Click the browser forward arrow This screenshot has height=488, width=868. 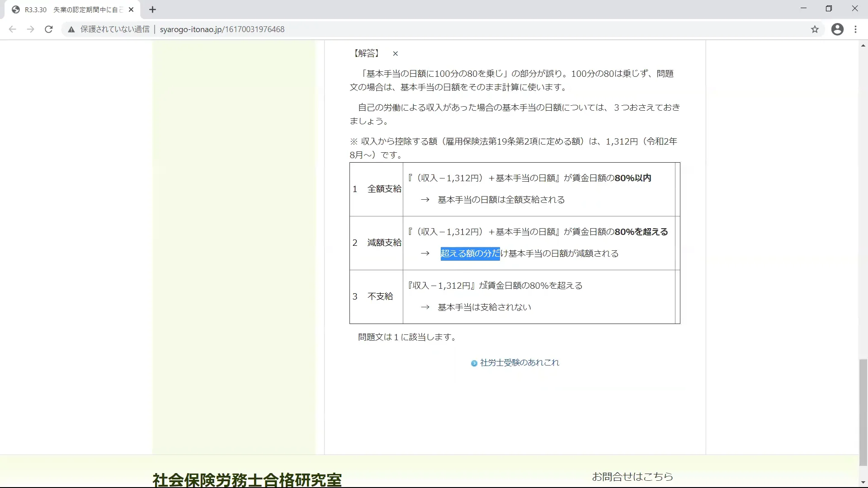pos(30,29)
